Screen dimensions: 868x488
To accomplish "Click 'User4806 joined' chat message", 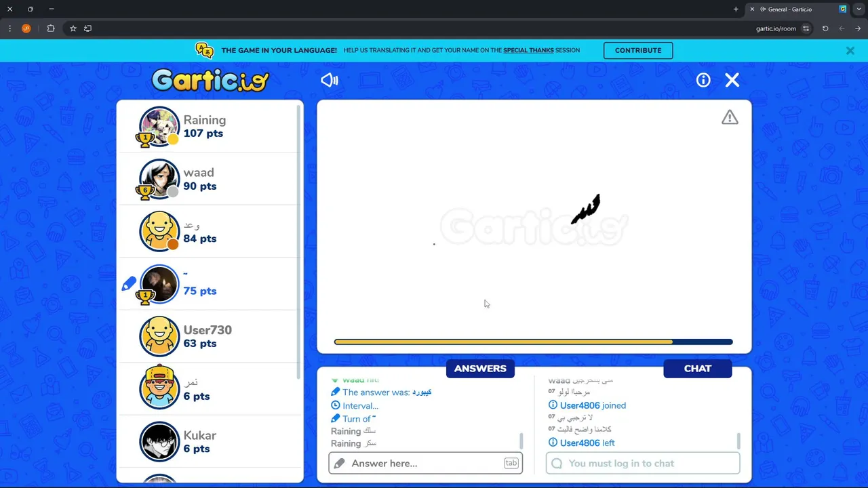I will 587,405.
